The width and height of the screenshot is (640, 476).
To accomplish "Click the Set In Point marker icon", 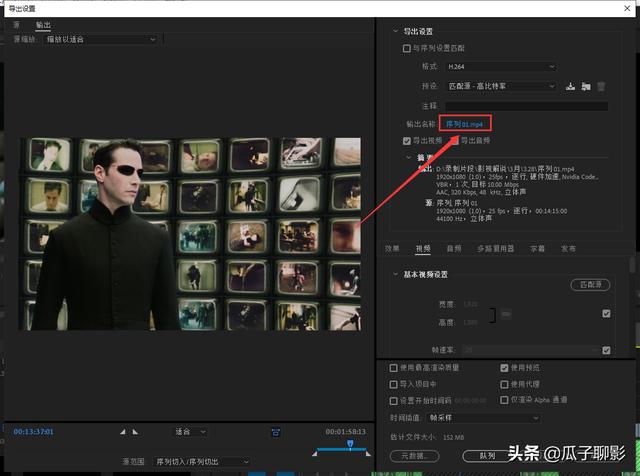I will click(x=123, y=432).
